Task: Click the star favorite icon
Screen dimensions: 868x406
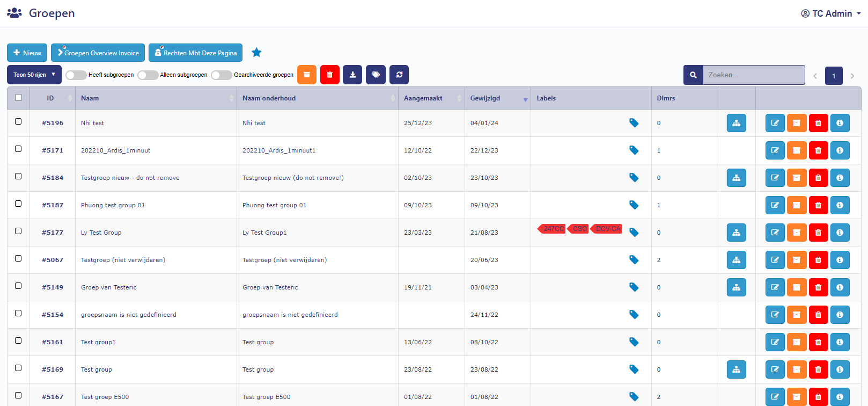Action: click(256, 53)
